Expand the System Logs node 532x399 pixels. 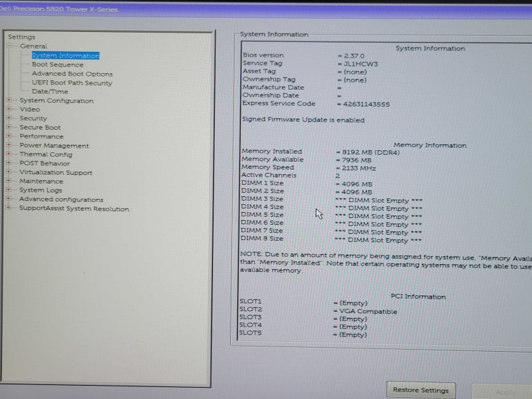pyautogui.click(x=9, y=190)
